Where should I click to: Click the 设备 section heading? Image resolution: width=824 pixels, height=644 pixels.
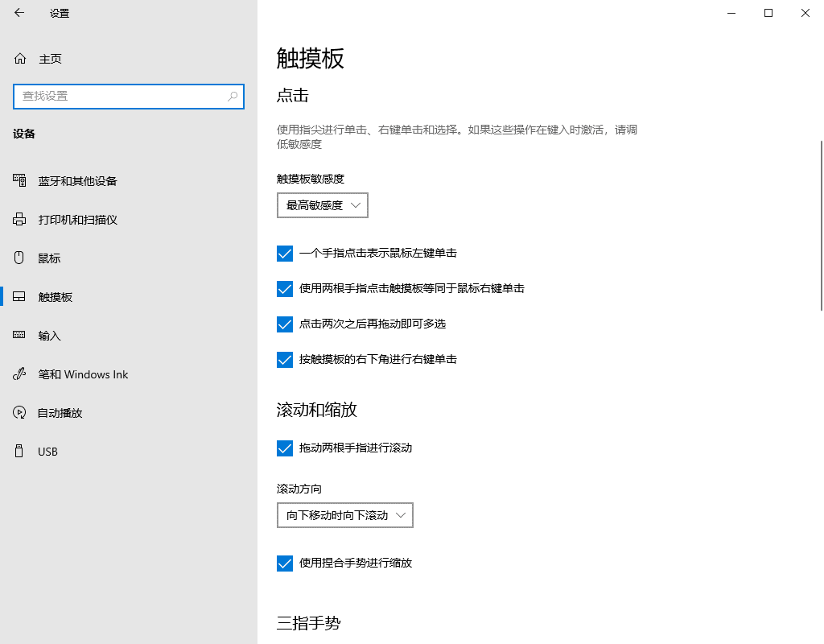pyautogui.click(x=24, y=134)
